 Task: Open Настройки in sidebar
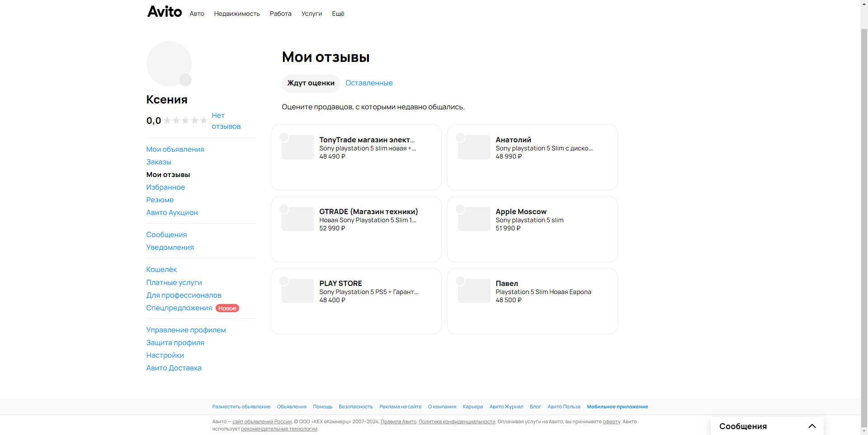click(165, 355)
